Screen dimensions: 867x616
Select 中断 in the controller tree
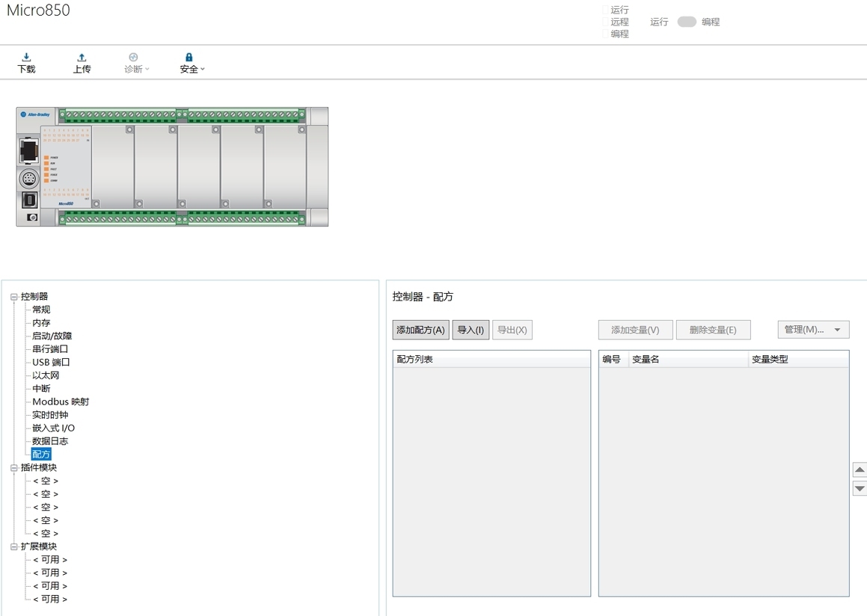click(41, 389)
